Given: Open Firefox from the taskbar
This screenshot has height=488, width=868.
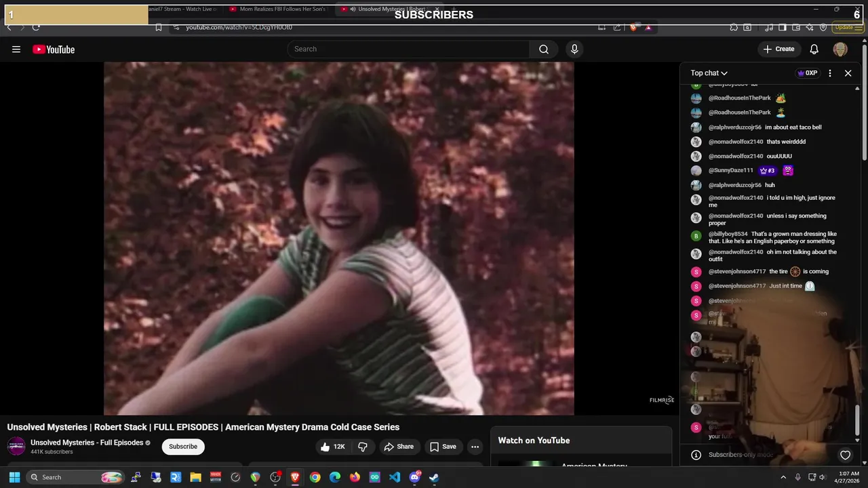Looking at the screenshot, I should [x=355, y=477].
